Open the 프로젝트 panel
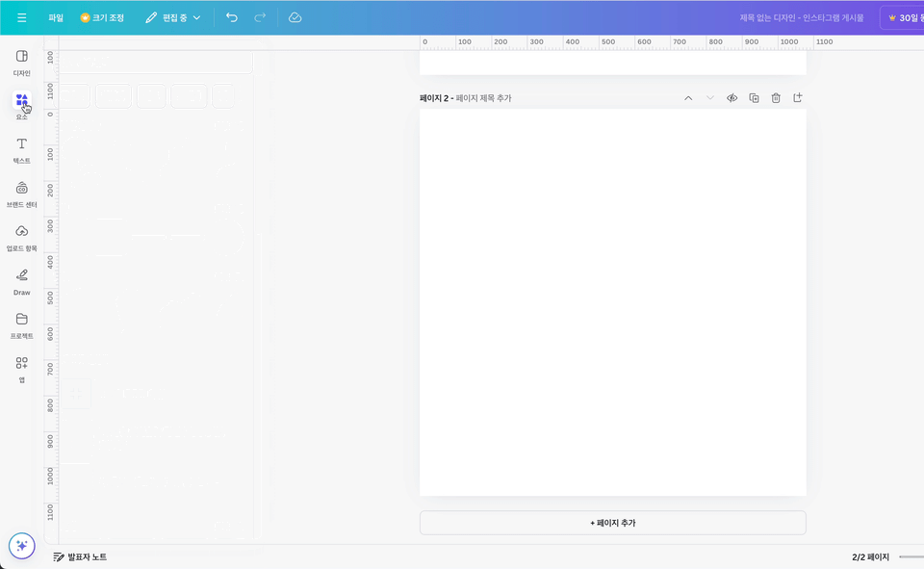The image size is (924, 569). [21, 324]
